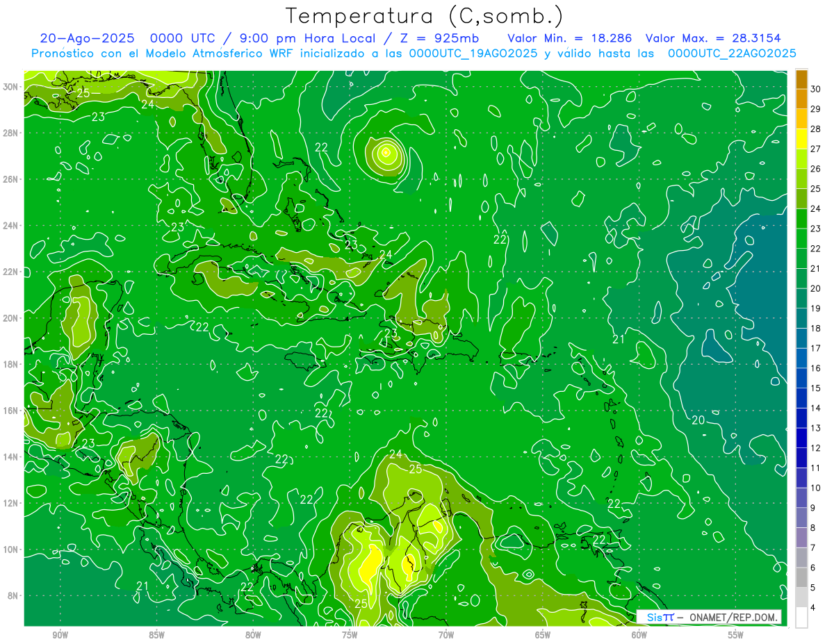Click the legend value 30

[815, 89]
